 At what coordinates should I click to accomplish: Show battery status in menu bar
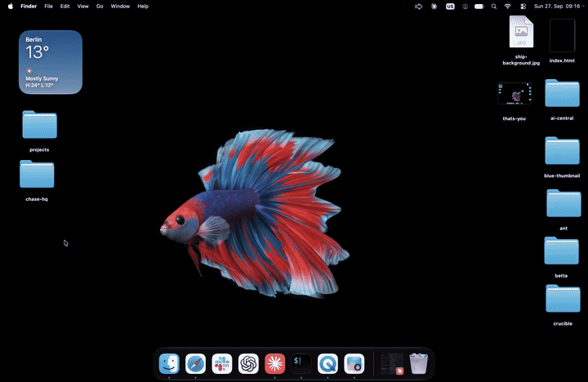(x=479, y=6)
